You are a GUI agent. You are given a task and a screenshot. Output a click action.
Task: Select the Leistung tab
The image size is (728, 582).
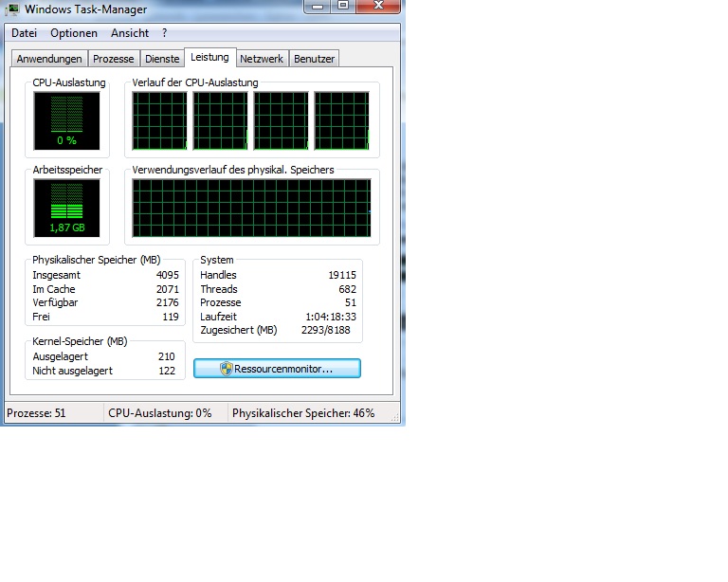pyautogui.click(x=209, y=58)
